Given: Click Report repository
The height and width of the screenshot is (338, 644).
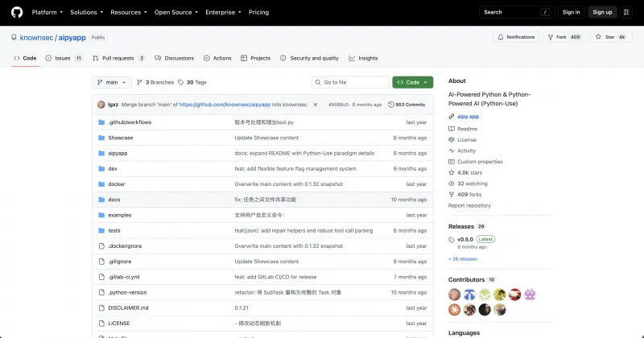Looking at the screenshot, I should tap(469, 206).
